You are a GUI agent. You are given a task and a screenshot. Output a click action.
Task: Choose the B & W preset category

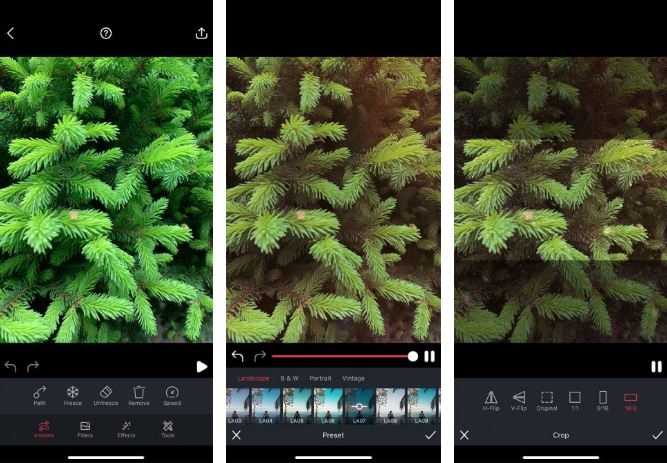pos(289,378)
